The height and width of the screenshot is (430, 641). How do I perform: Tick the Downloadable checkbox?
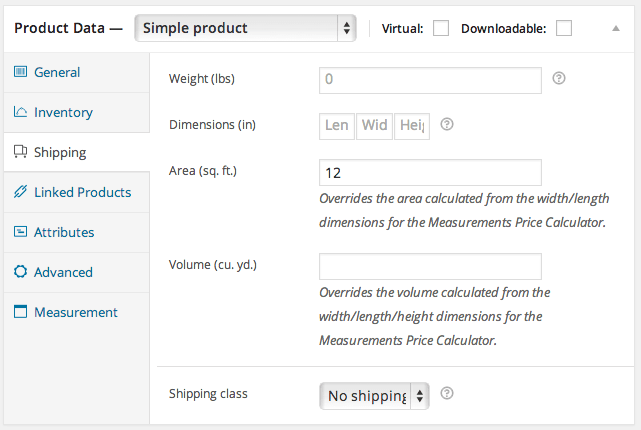[x=564, y=28]
